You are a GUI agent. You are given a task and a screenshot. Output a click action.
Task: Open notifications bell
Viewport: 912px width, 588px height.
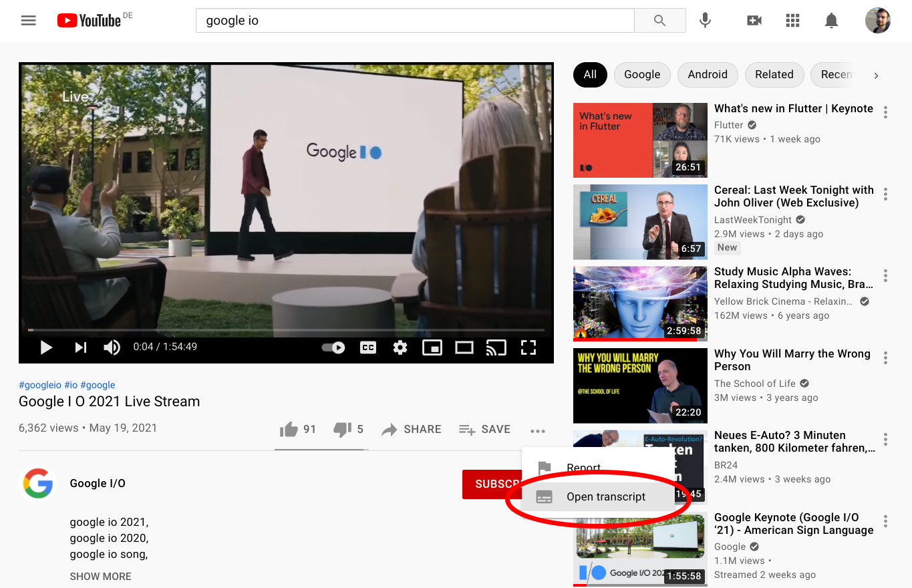pyautogui.click(x=831, y=21)
